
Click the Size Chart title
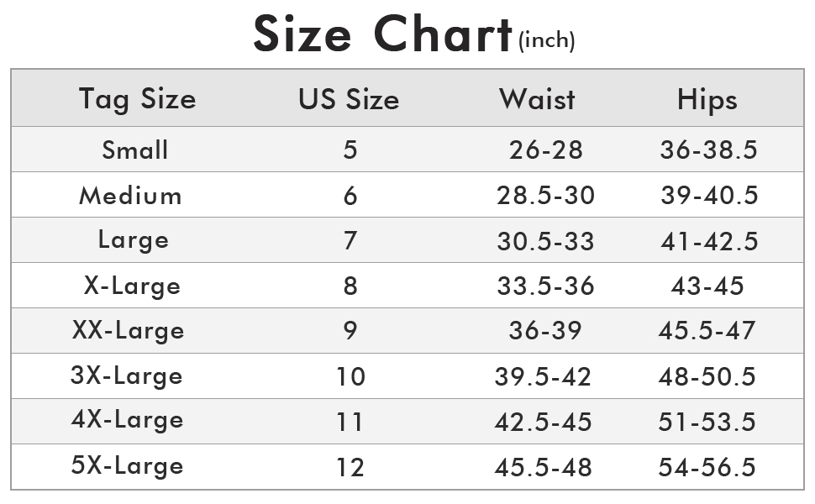[383, 35]
